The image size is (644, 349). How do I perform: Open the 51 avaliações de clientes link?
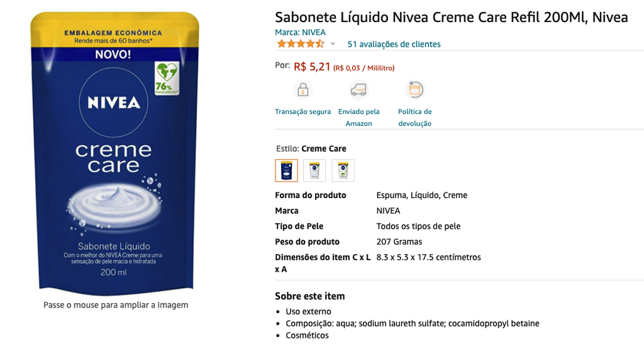[x=394, y=44]
